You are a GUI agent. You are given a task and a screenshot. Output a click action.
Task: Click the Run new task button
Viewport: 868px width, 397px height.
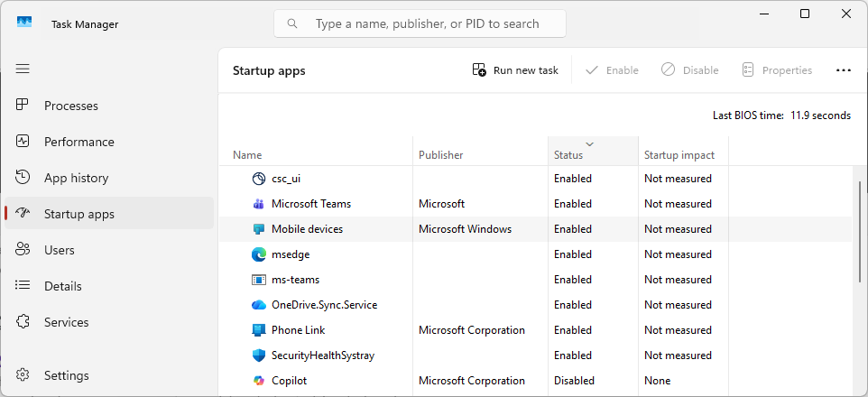[x=515, y=70]
